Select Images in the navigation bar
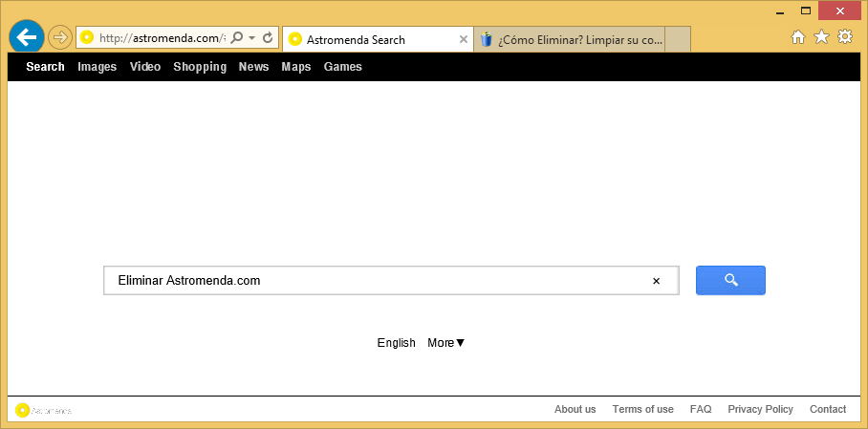This screenshot has height=429, width=868. [x=97, y=67]
